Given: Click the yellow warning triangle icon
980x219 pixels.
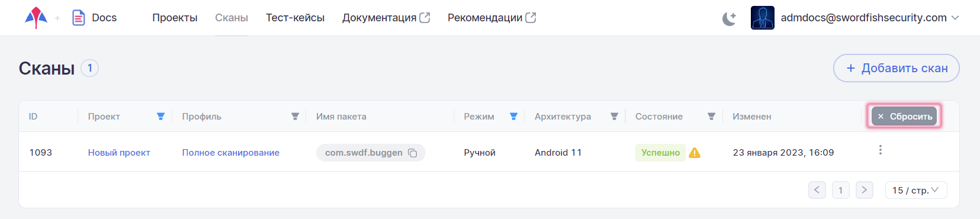Looking at the screenshot, I should [x=695, y=153].
